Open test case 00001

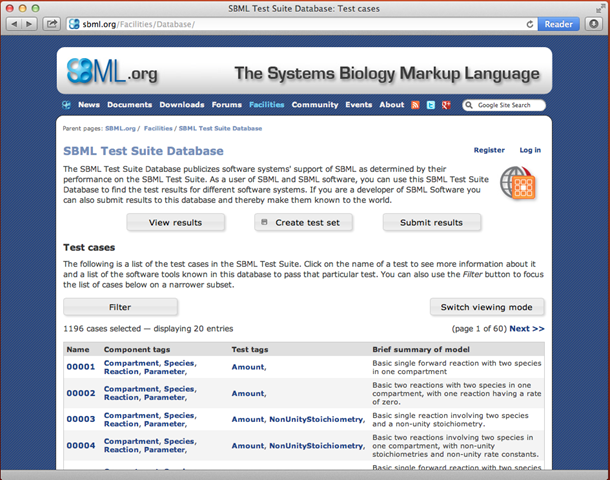pyautogui.click(x=81, y=367)
